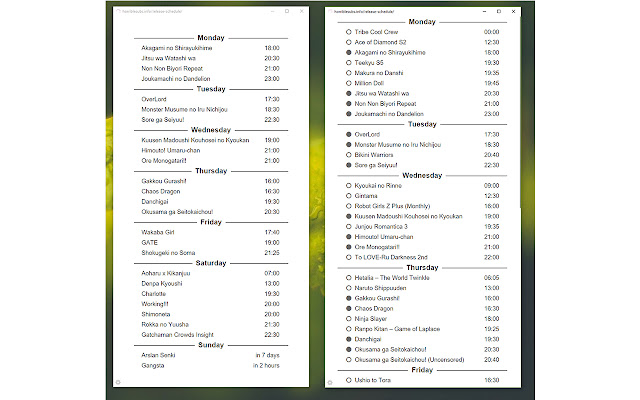Toggle the Teekyu S5 circle
This screenshot has height=400, width=640.
click(x=349, y=62)
